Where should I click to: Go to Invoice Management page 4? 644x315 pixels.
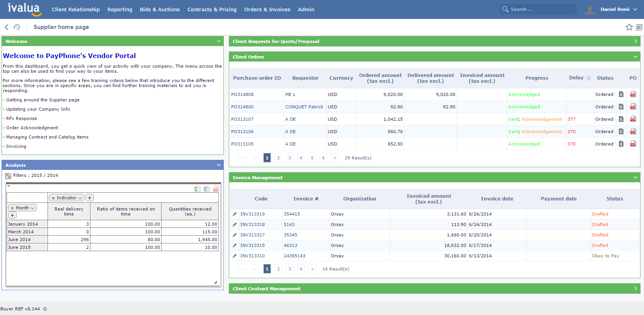tap(301, 269)
